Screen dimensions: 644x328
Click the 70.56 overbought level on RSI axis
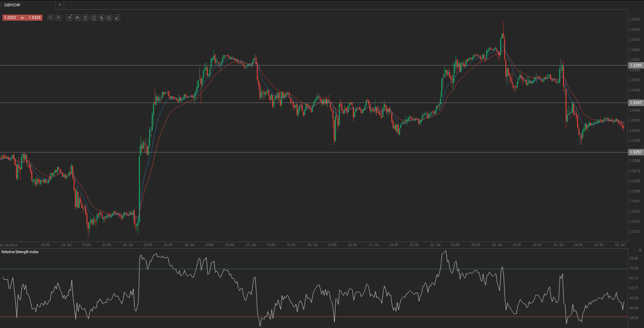point(634,269)
